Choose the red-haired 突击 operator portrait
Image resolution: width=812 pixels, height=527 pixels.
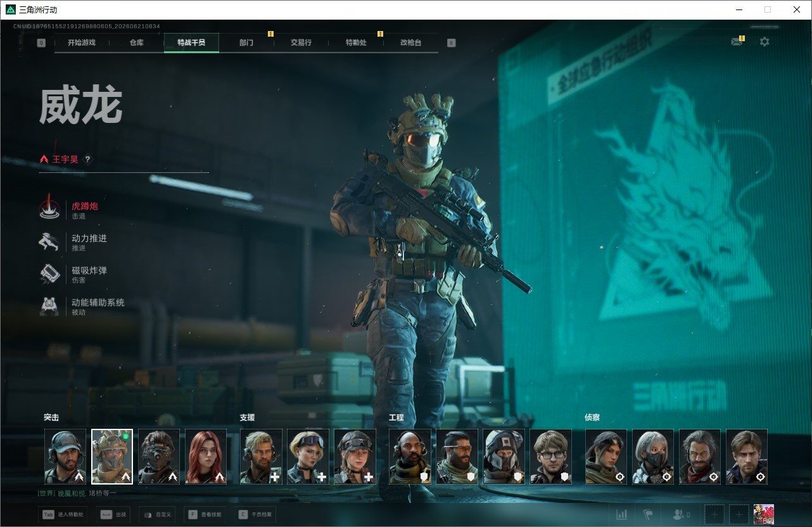206,457
